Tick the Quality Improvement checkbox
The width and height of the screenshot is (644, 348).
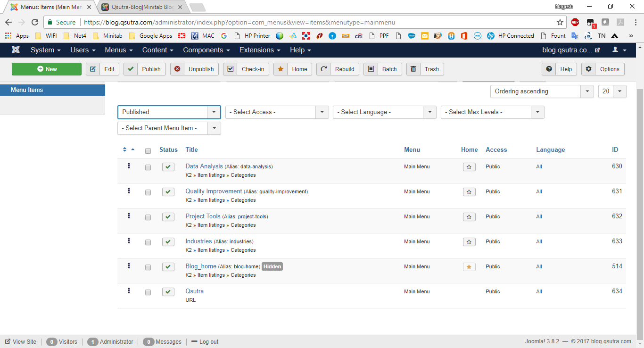coord(148,192)
